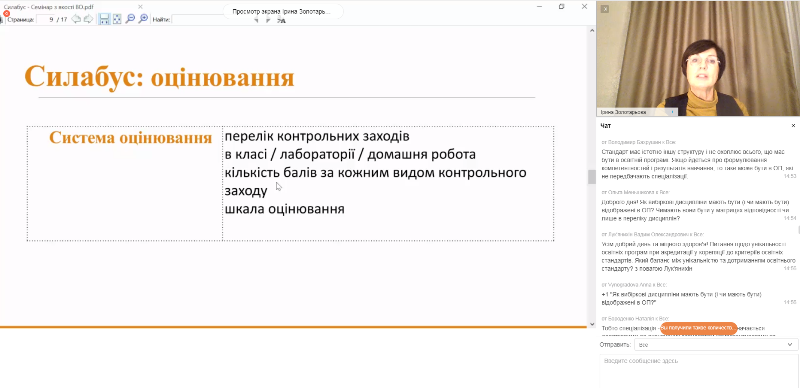Focus the chat message input box
The height and width of the screenshot is (388, 800).
tap(699, 371)
